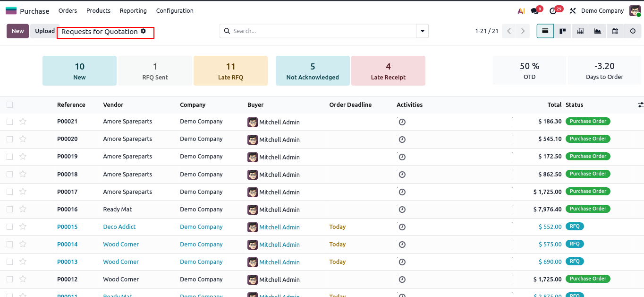This screenshot has height=297, width=644.
Task: Star the P00021 purchase order
Action: [23, 122]
